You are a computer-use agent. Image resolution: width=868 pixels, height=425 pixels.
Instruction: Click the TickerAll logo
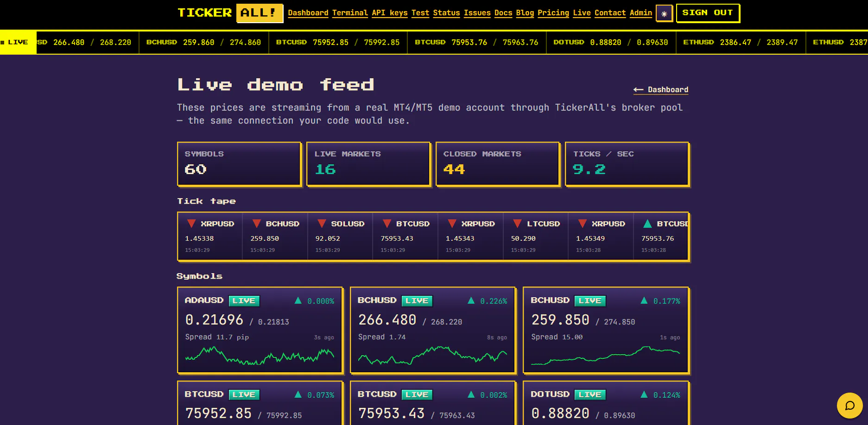[x=230, y=13]
